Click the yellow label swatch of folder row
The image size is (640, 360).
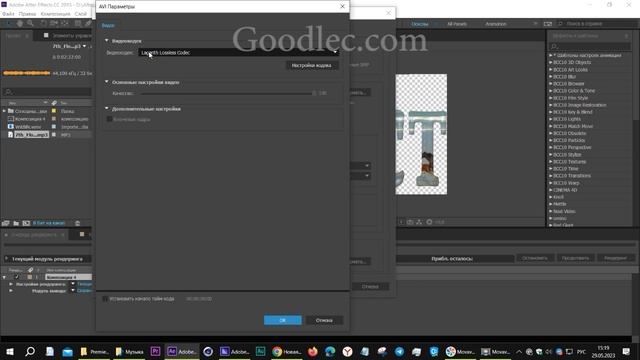pos(54,111)
